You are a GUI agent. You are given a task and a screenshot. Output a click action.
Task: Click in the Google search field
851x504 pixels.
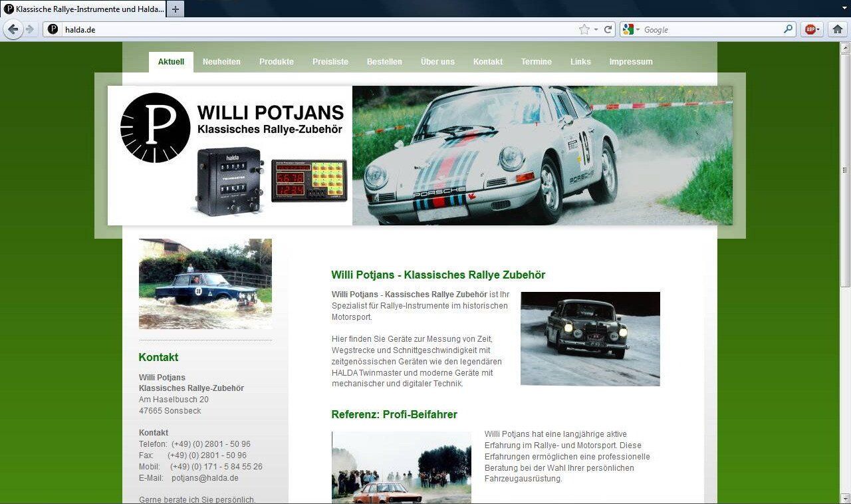click(711, 29)
